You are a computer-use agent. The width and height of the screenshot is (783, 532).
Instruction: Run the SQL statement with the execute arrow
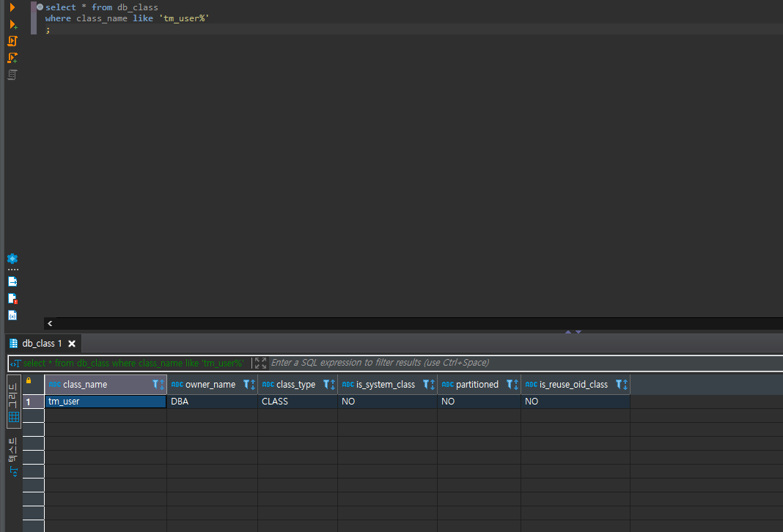[12, 7]
